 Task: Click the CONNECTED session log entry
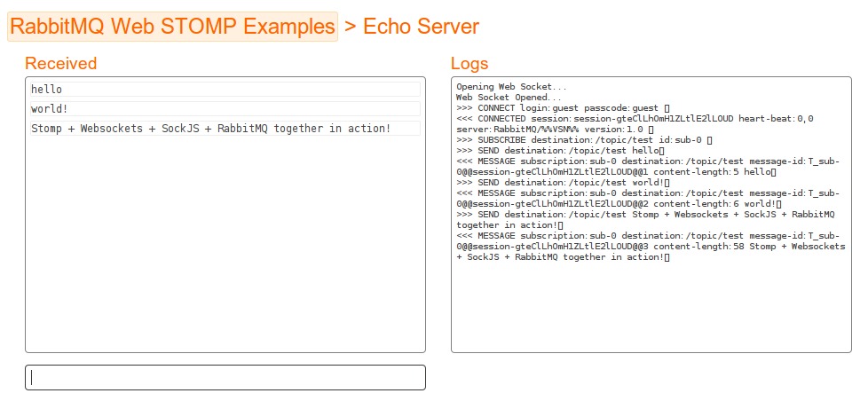tap(635, 118)
